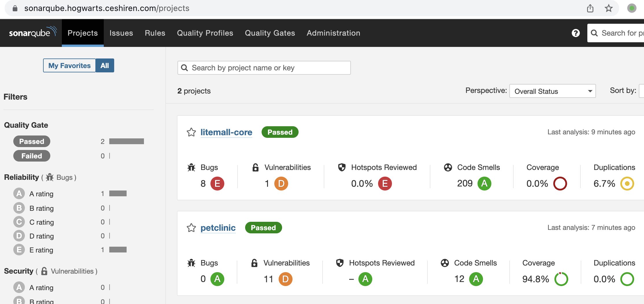Click litemall-core Hotspots Reviewed E badge
Image resolution: width=644 pixels, height=304 pixels.
pos(385,184)
